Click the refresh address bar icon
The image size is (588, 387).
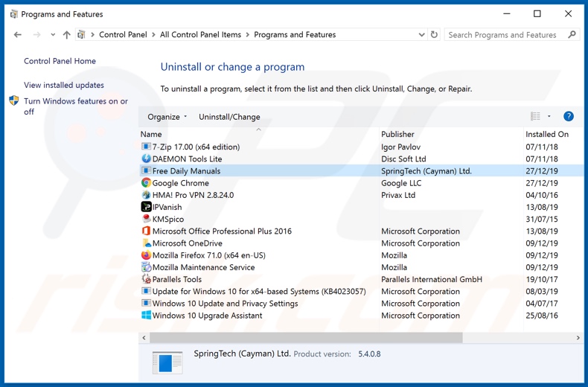coord(434,34)
